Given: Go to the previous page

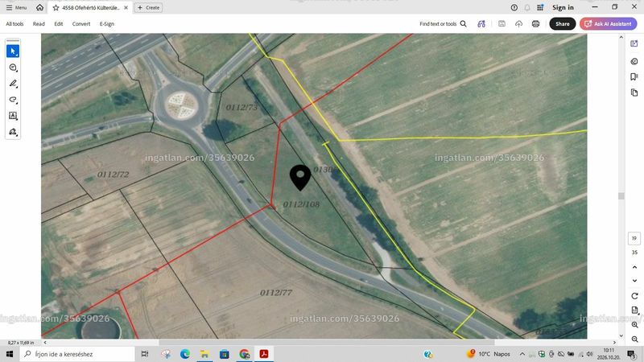Looking at the screenshot, I should [634, 267].
